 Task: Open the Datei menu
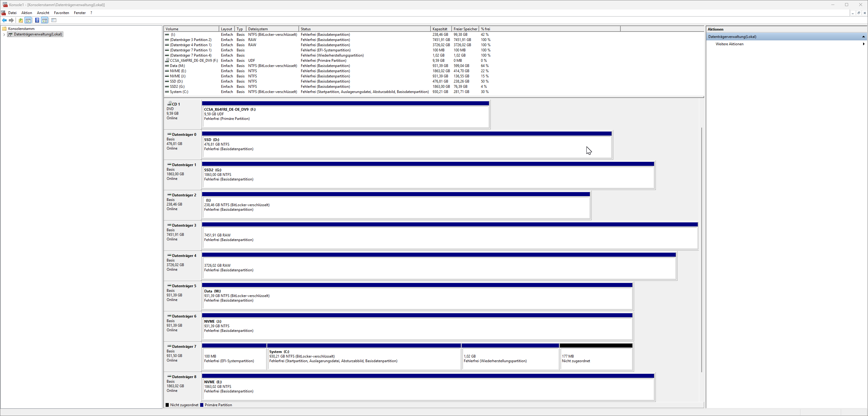[x=13, y=13]
